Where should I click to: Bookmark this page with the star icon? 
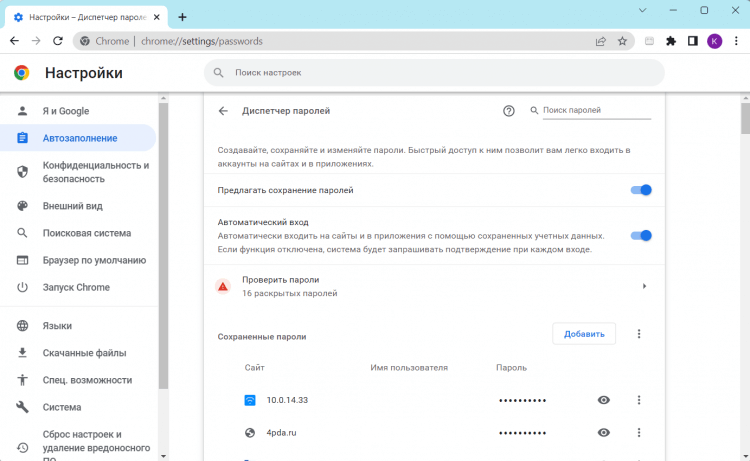pyautogui.click(x=622, y=41)
